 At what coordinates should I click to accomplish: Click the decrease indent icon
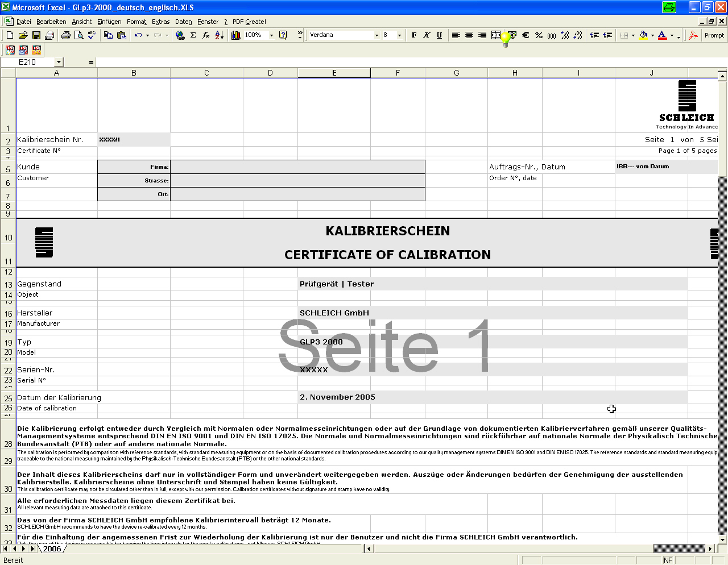[x=594, y=35]
